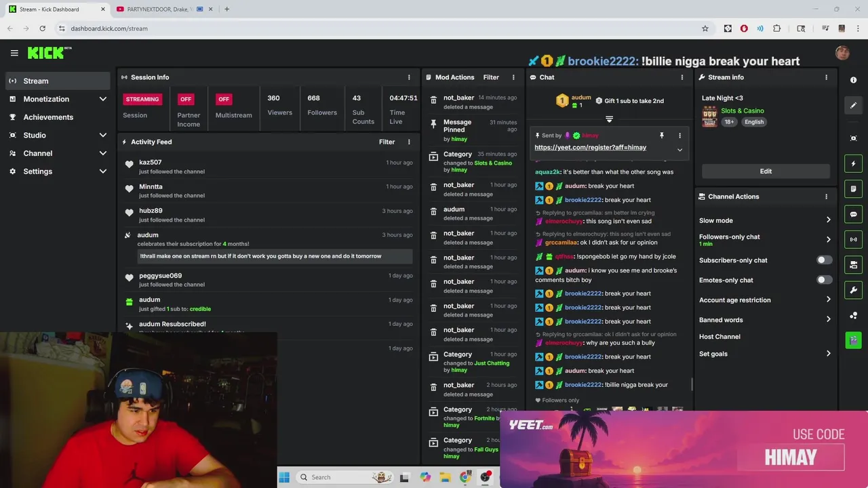The image size is (868, 488).
Task: Open Mod Actions three-dot options
Action: 513,77
